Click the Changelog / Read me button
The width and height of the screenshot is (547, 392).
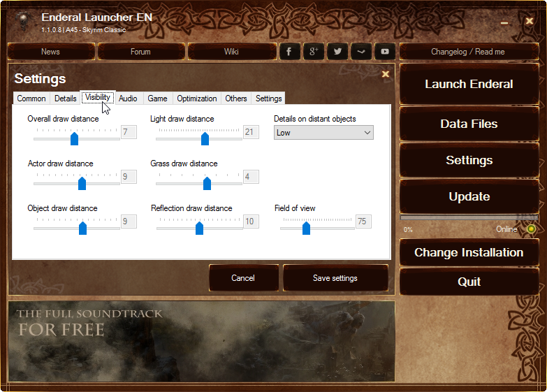click(x=467, y=52)
